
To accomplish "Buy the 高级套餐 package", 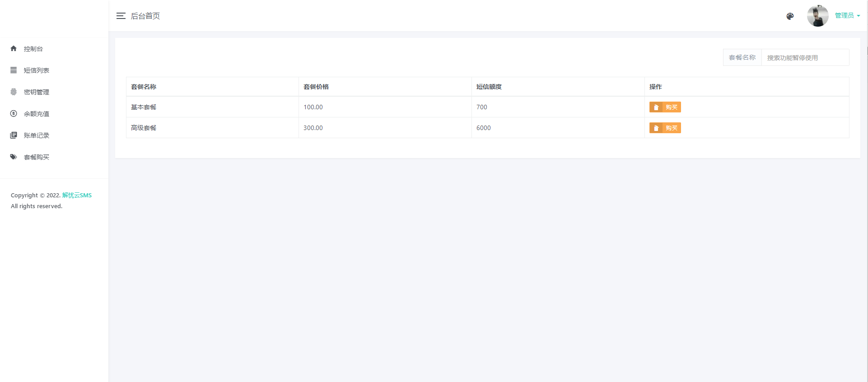I will coord(665,128).
